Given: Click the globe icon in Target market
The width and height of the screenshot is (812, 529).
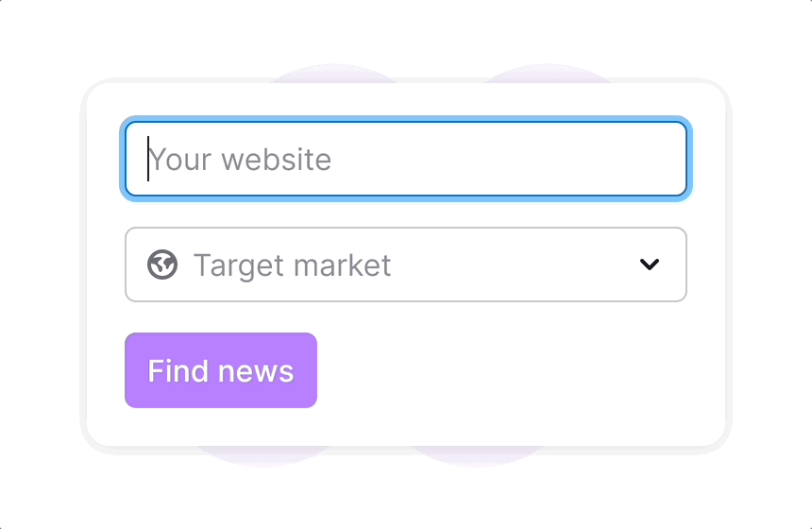Looking at the screenshot, I should pyautogui.click(x=162, y=264).
